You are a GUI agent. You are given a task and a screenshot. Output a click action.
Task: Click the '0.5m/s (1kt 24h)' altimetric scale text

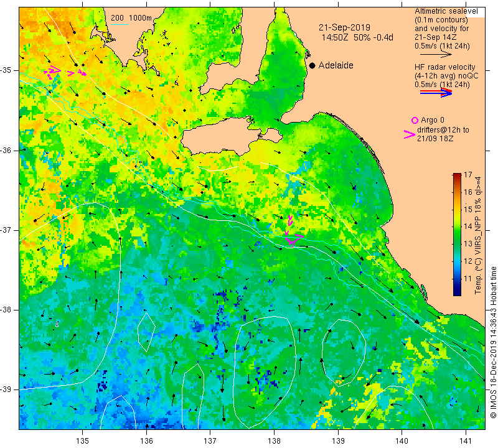pos(442,46)
